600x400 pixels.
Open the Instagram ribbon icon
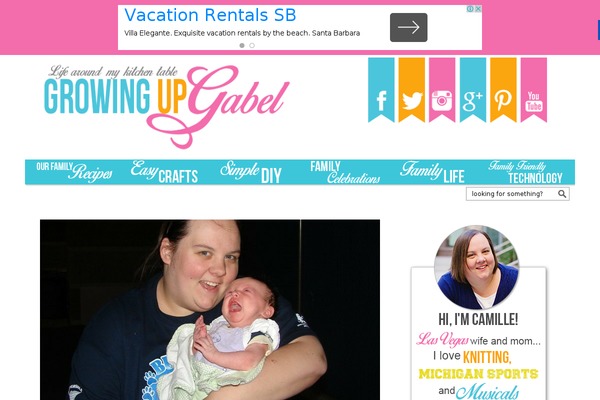442,90
